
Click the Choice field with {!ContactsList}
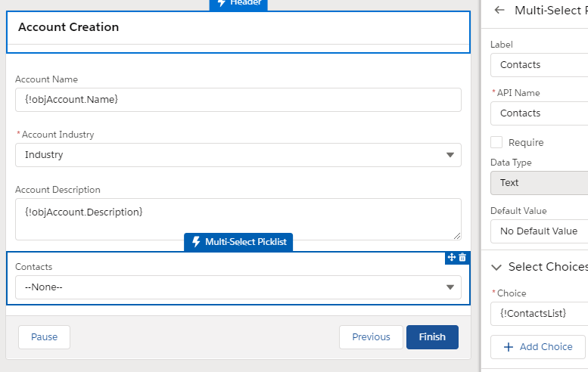(x=540, y=314)
